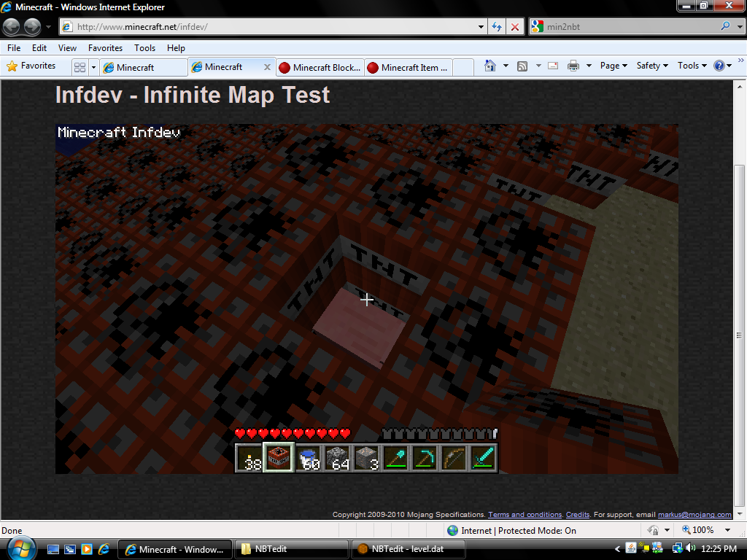Image resolution: width=747 pixels, height=560 pixels.
Task: Click Internet Protected Mode status bar zone
Action: (511, 531)
